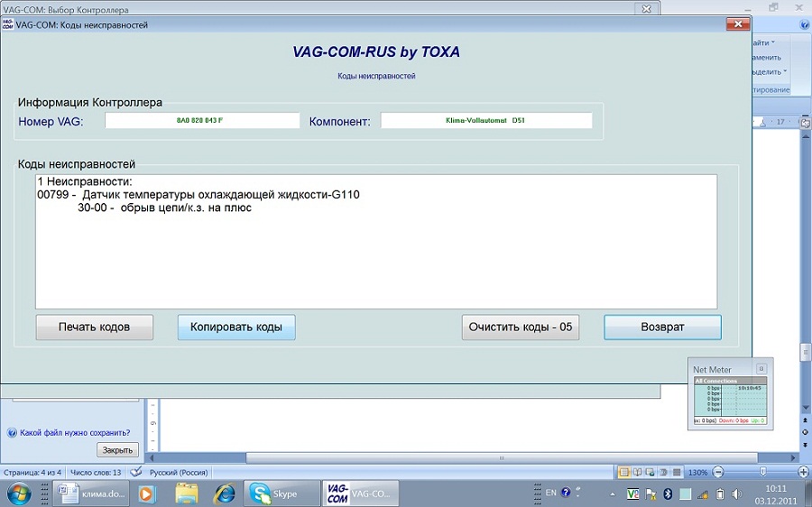
Task: Open Word's Выделить dropdown
Action: point(770,71)
